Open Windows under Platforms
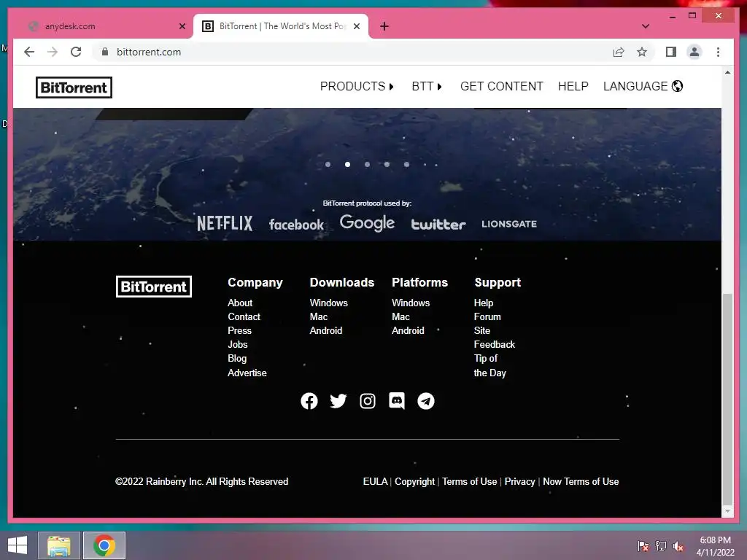Screen dimensions: 747x560 pyautogui.click(x=411, y=303)
